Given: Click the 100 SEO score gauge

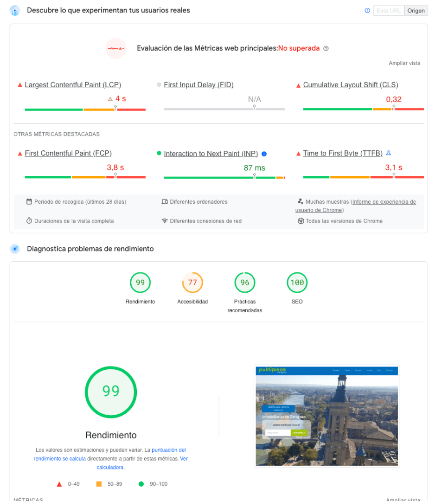Looking at the screenshot, I should [x=297, y=283].
